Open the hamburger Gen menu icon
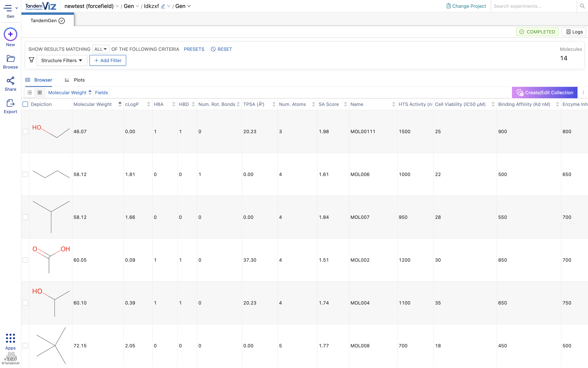The height and width of the screenshot is (368, 588). click(x=8, y=8)
